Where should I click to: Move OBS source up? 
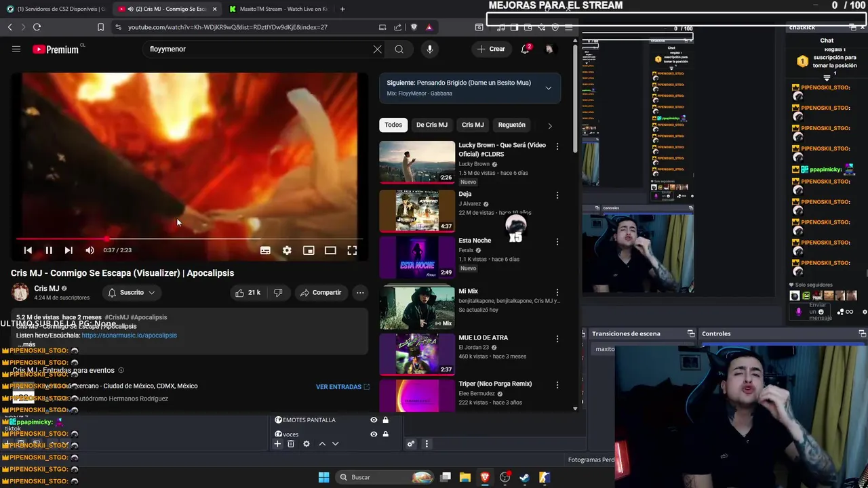tap(322, 444)
